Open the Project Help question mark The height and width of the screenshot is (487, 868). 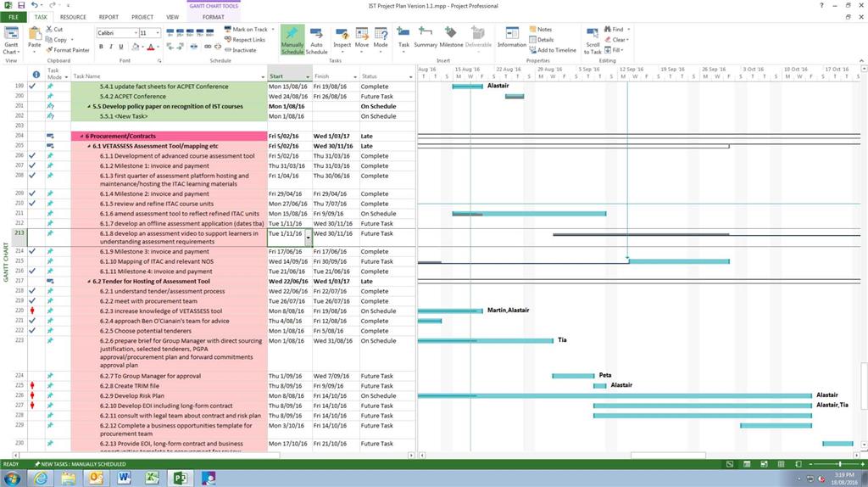[821, 6]
